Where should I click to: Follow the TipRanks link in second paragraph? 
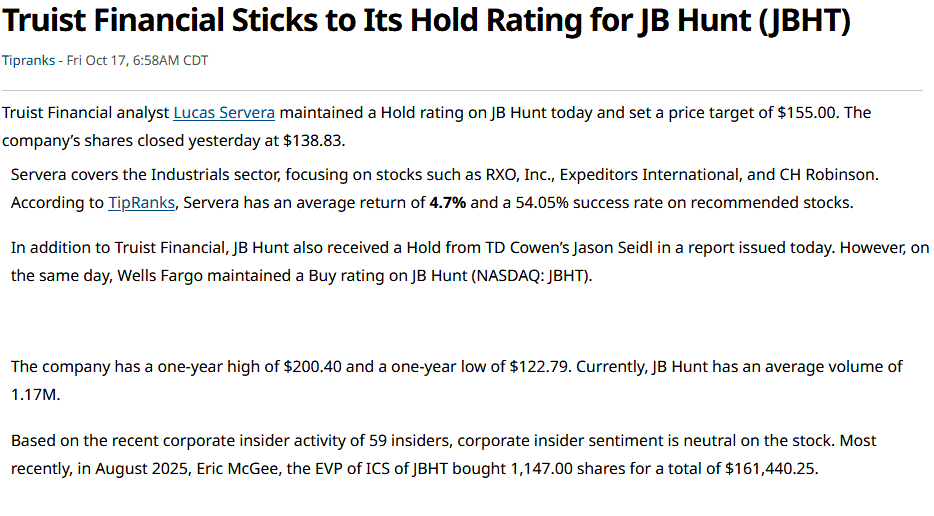click(x=142, y=202)
